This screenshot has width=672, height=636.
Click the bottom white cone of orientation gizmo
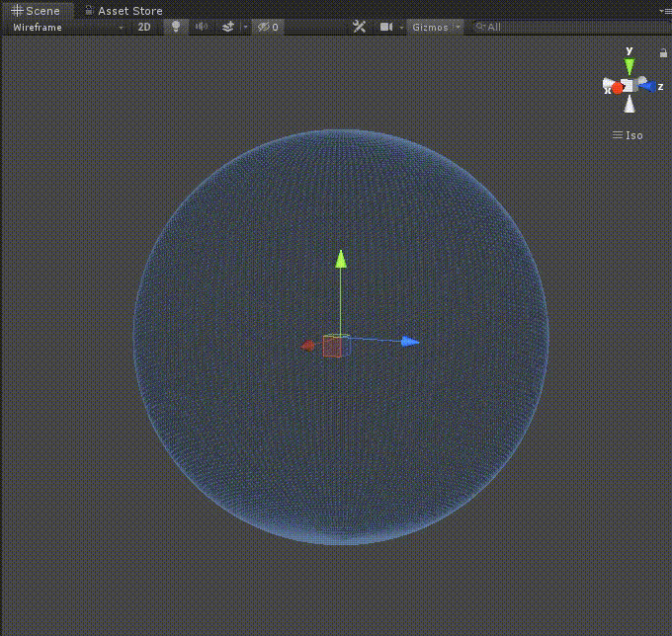[x=630, y=104]
